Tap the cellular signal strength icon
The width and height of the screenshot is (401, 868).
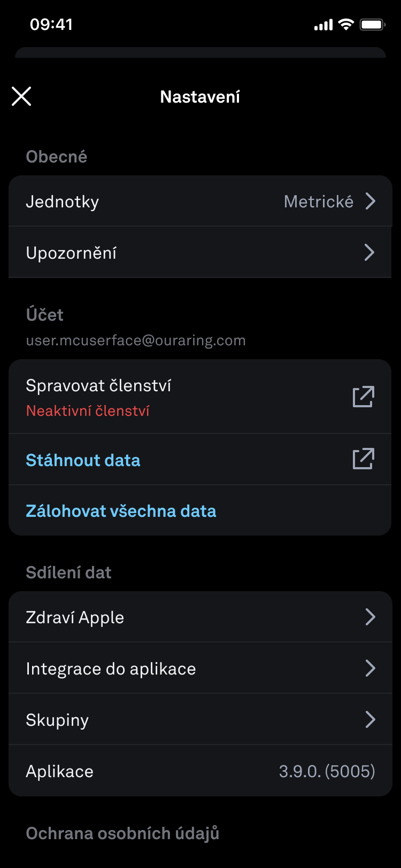click(323, 25)
